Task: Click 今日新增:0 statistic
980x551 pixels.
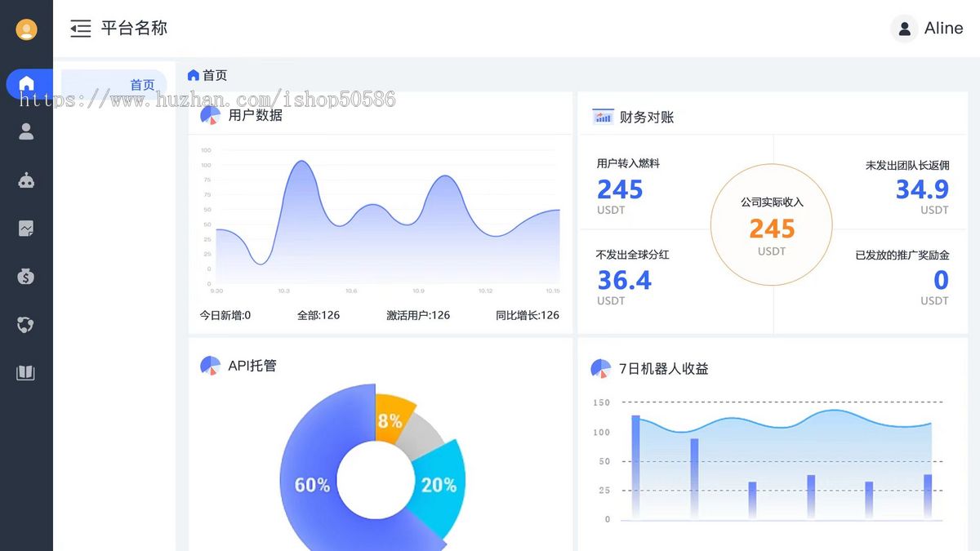Action: point(225,315)
